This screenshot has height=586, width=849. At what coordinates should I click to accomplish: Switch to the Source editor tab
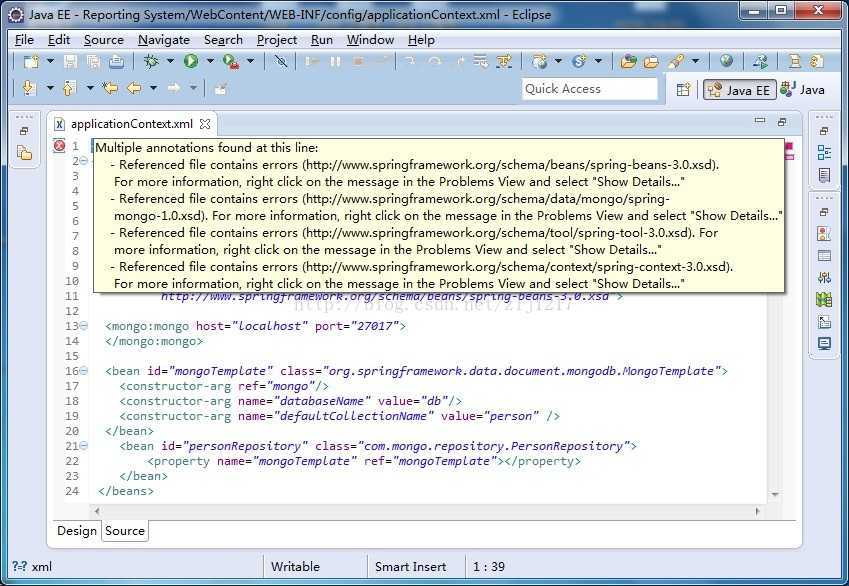125,531
